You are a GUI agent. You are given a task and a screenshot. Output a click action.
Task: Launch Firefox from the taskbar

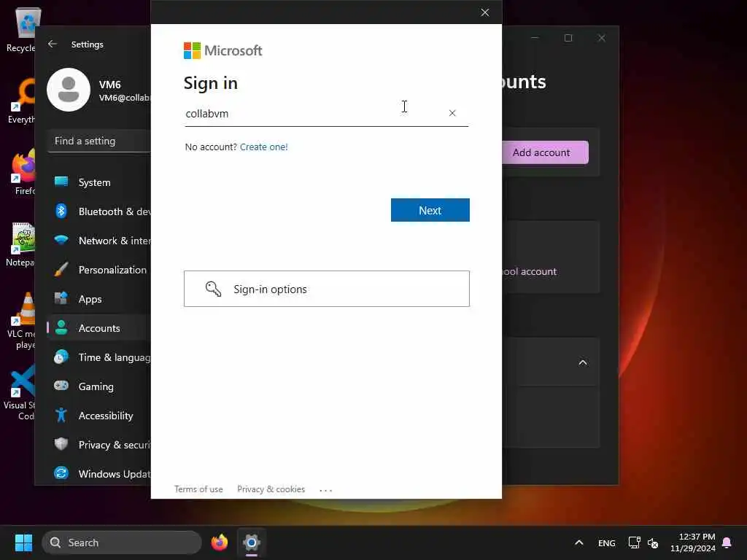[x=220, y=542]
